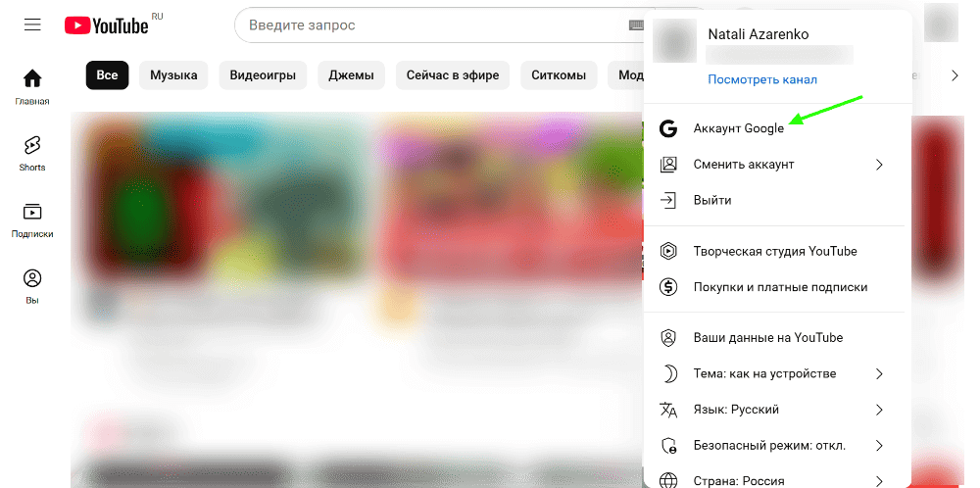Select the Джемы filter chip

point(351,75)
